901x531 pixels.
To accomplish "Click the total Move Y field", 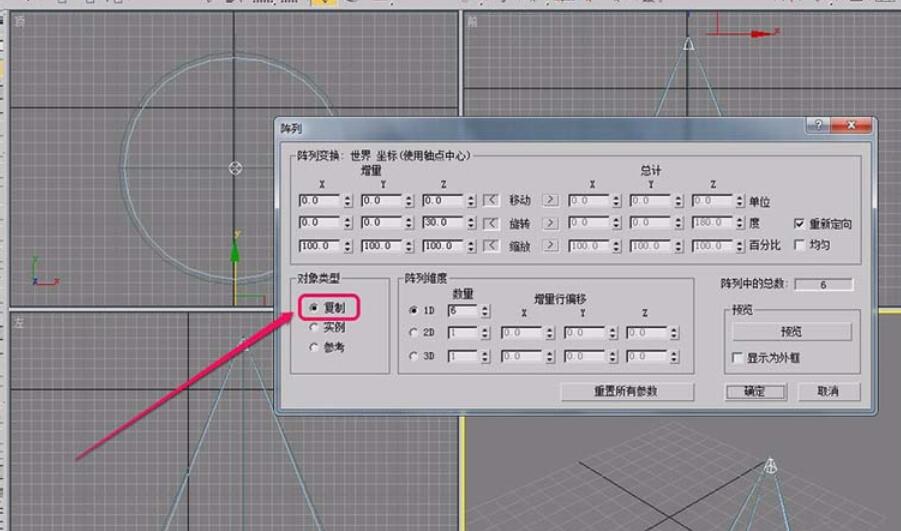I will pos(651,201).
